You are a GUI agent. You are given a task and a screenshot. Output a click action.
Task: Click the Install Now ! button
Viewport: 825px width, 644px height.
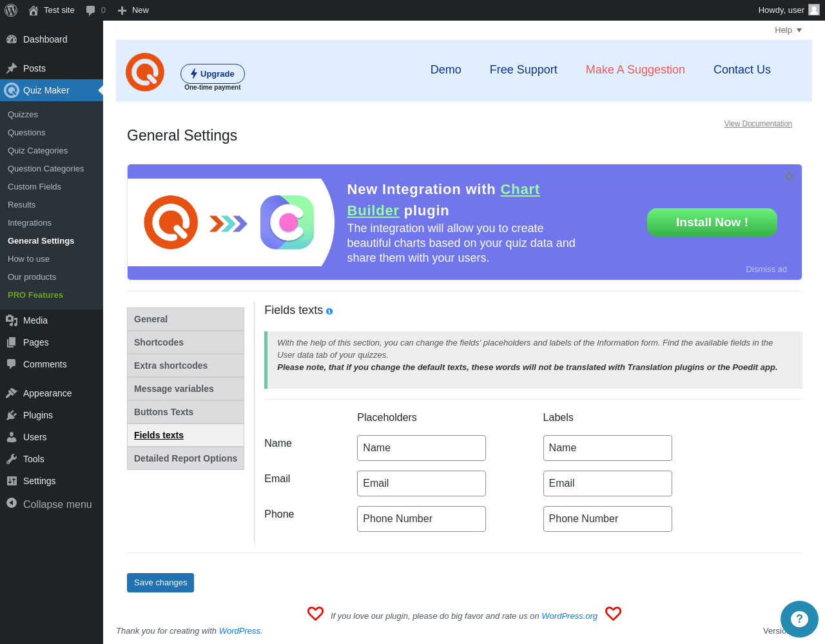click(x=712, y=222)
